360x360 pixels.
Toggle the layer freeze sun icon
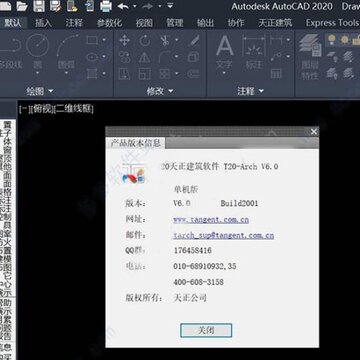click(x=345, y=40)
